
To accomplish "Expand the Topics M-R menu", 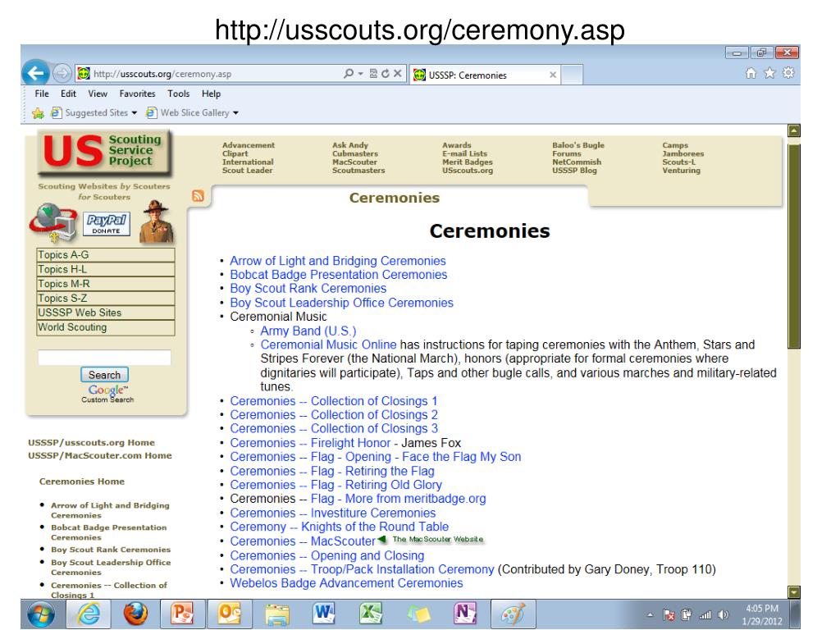I will [x=106, y=284].
